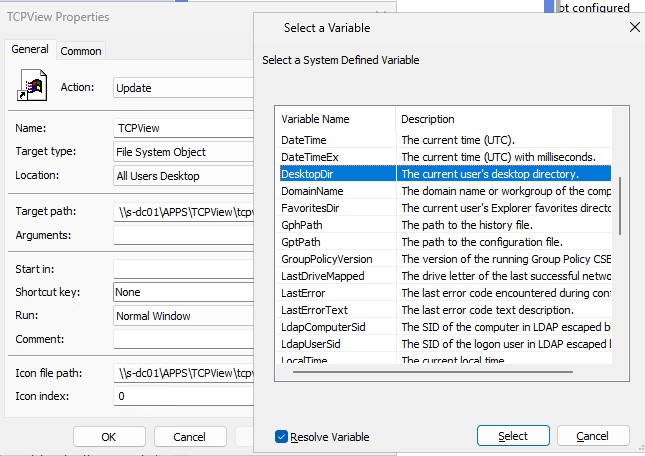Click the Target path input field
The height and width of the screenshot is (456, 645).
tap(183, 212)
